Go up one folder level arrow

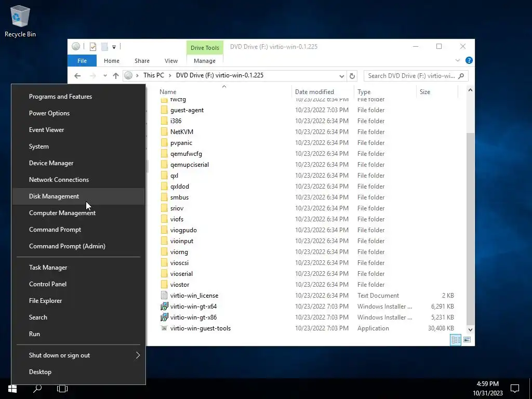(116, 76)
